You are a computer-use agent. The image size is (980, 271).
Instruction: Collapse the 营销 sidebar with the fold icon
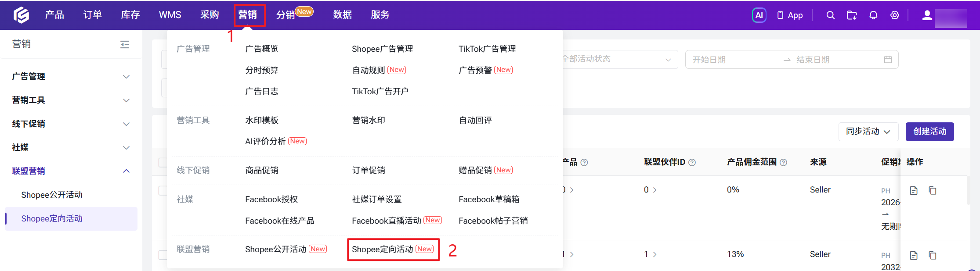pyautogui.click(x=125, y=44)
